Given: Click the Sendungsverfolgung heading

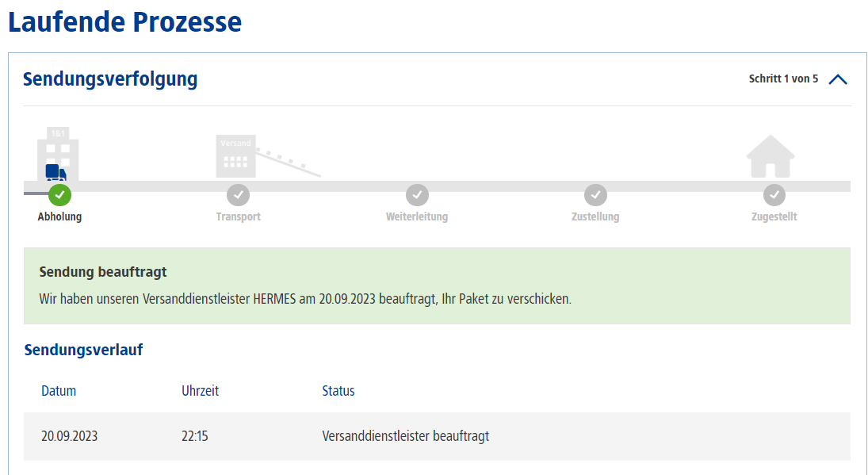Looking at the screenshot, I should click(110, 79).
